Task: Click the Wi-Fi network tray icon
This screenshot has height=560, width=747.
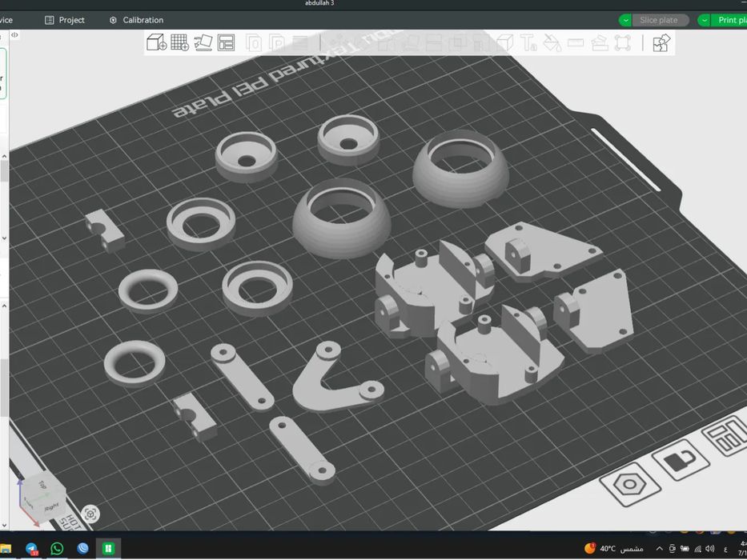Action: point(697,549)
